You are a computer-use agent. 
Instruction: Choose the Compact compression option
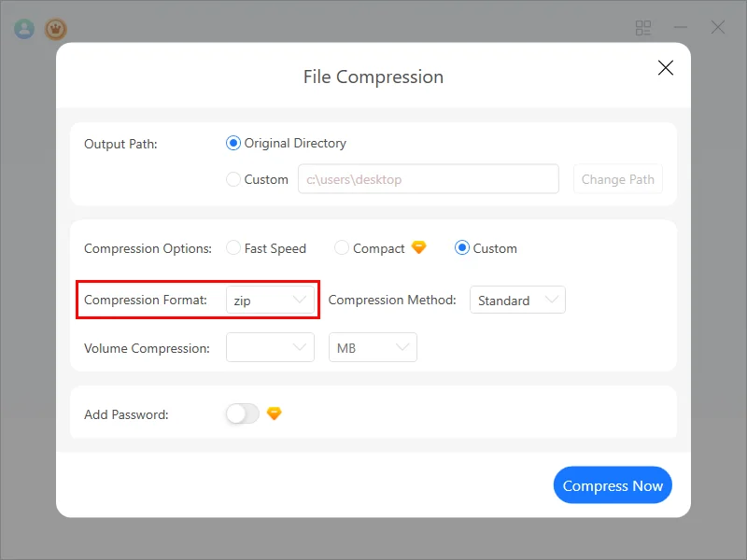342,248
